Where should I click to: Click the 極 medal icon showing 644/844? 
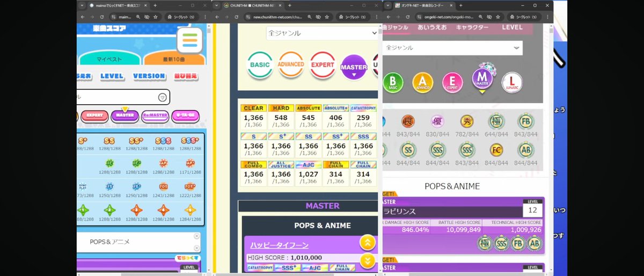pos(496,121)
